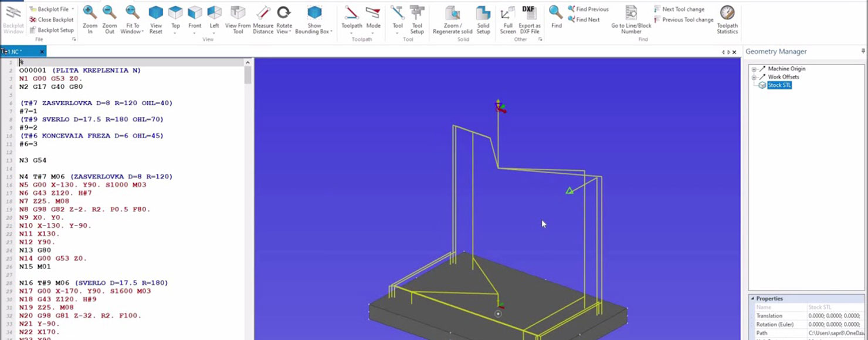This screenshot has width=868, height=340.
Task: Jump to the Next Tool change
Action: [683, 9]
